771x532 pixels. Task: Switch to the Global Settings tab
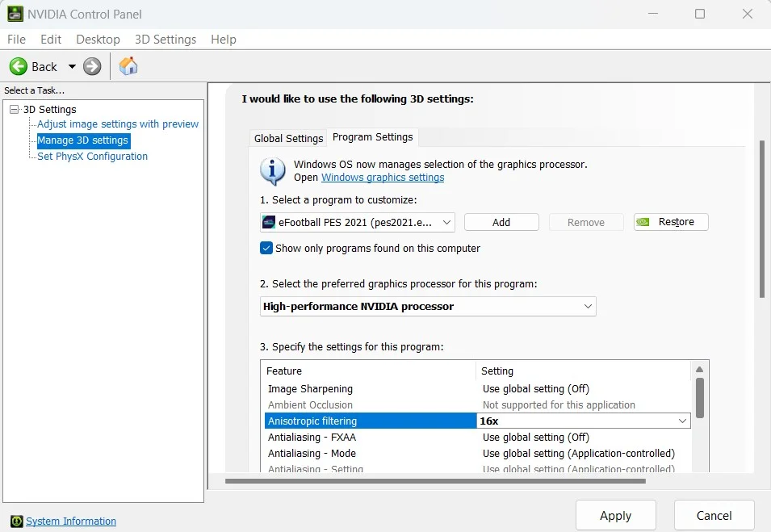289,138
